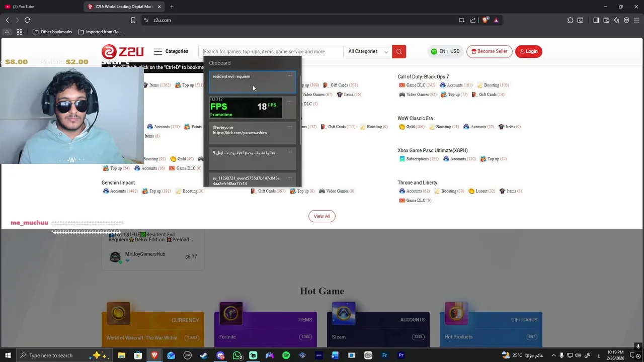
Task: Open Black Ops 7 Game DLC (242)
Action: click(x=417, y=85)
